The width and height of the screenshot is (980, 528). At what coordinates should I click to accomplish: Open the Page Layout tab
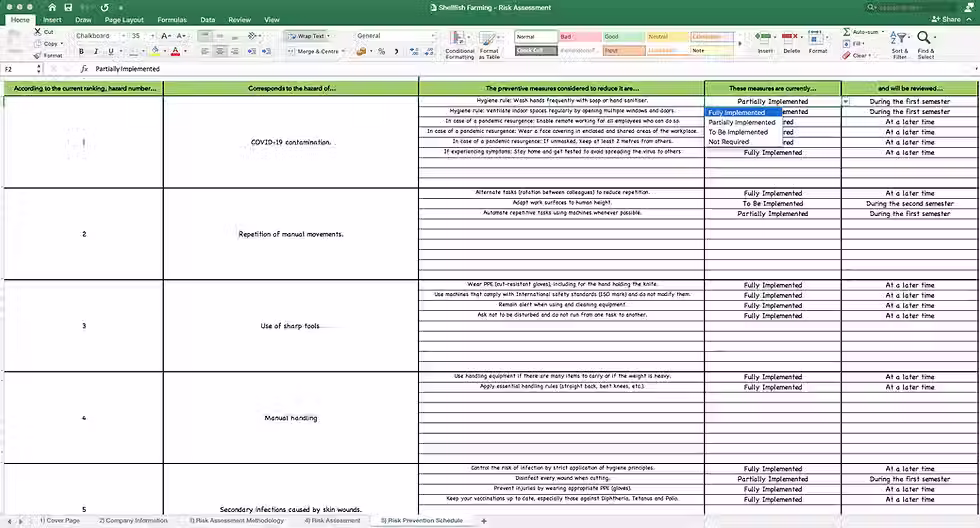point(124,20)
